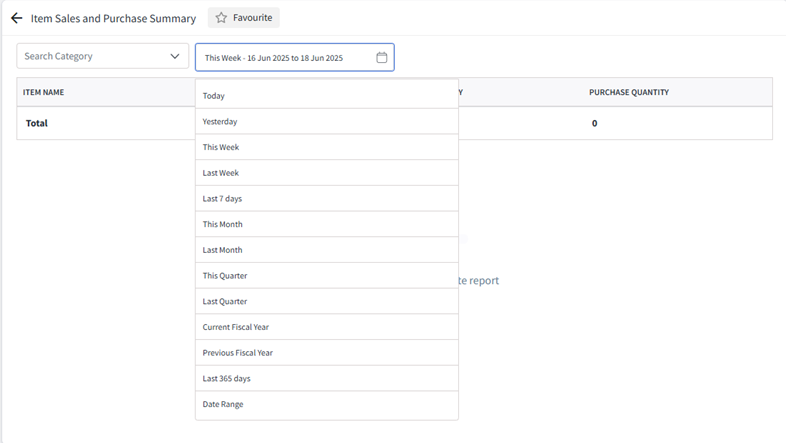Open the This Week date range selector

[295, 58]
